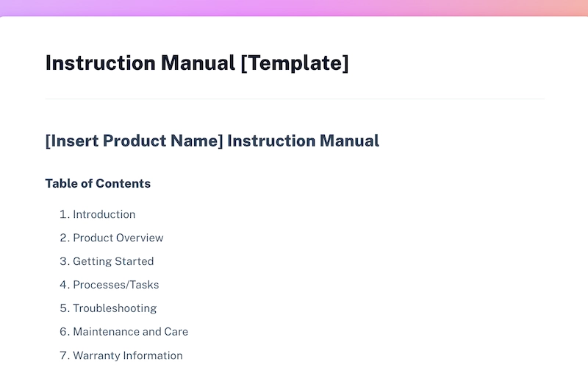This screenshot has width=588, height=365.
Task: Click the list number "7." before Warranty Information
Action: [63, 355]
